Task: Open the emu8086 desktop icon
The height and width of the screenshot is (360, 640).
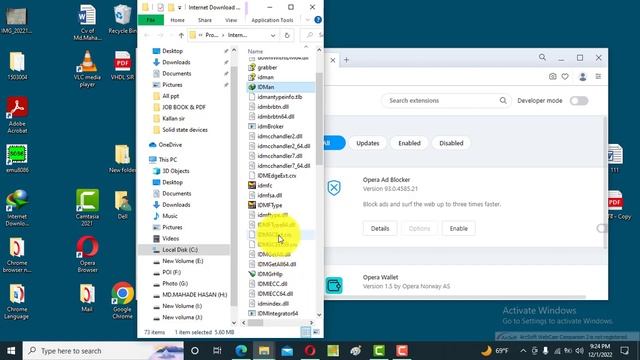Action: (x=17, y=158)
